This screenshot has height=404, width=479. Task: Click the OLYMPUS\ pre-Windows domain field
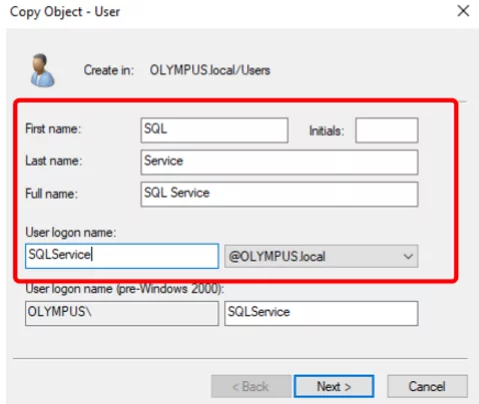click(122, 313)
